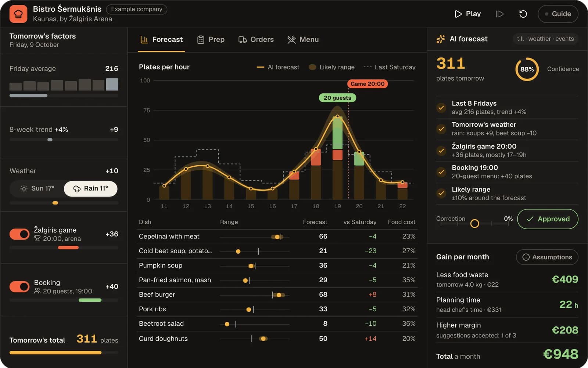
Task: Click the restart circular arrow icon
Action: point(523,14)
